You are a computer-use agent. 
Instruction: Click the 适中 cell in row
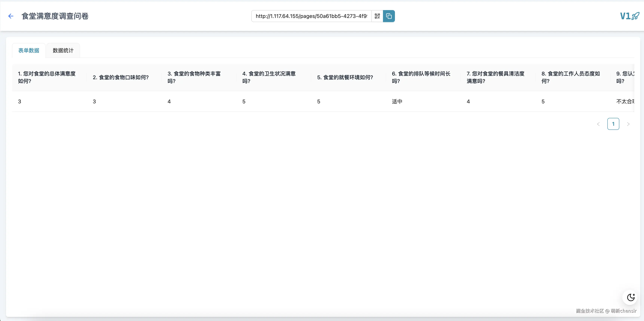coord(397,101)
